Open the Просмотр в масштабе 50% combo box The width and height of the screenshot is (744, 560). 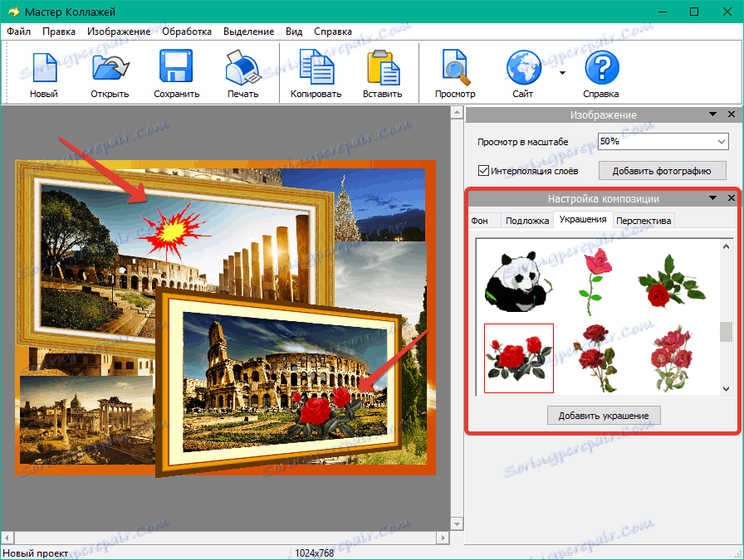pos(663,141)
